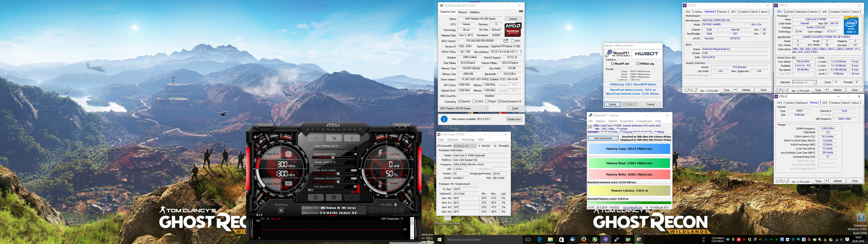Click the GPU chip icon in Afterburner gauge
Image resolution: width=868 pixels, height=244 pixels.
click(x=288, y=154)
